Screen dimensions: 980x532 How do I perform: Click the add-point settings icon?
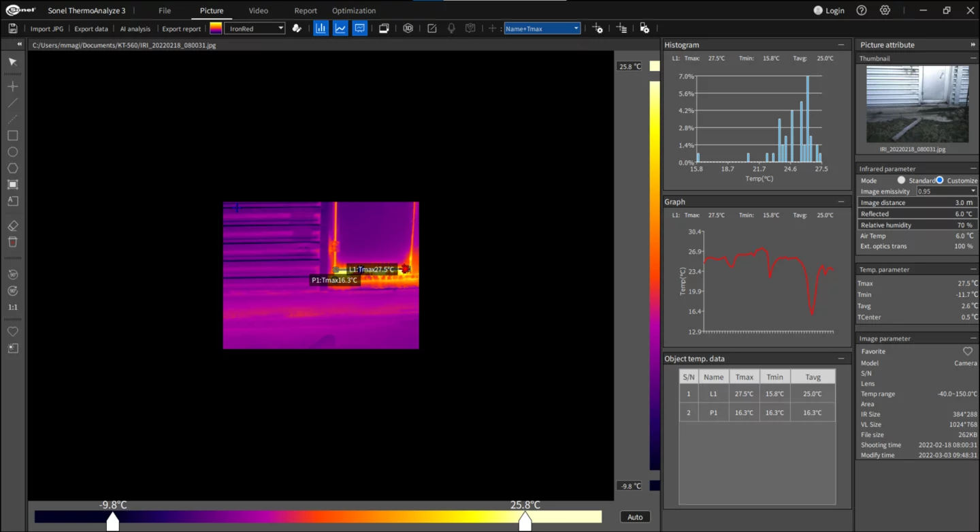coord(598,29)
